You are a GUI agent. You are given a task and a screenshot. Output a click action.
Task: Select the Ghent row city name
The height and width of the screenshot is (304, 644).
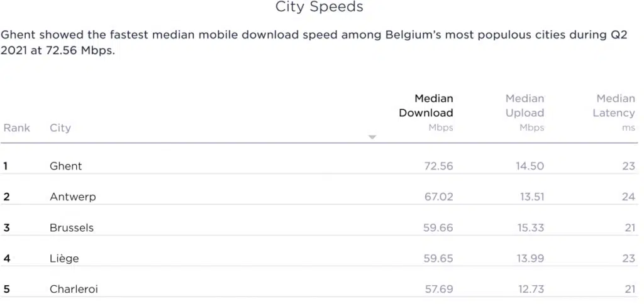[x=65, y=166]
